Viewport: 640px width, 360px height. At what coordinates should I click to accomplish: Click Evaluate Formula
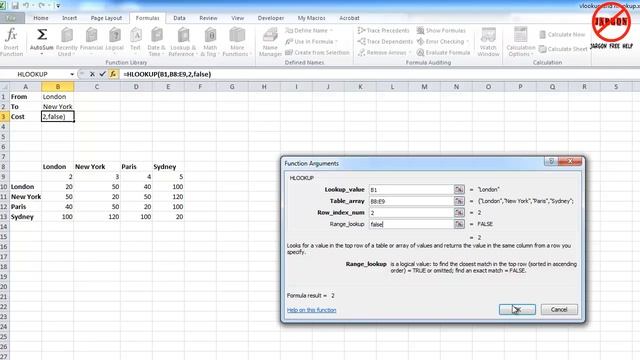point(443,53)
